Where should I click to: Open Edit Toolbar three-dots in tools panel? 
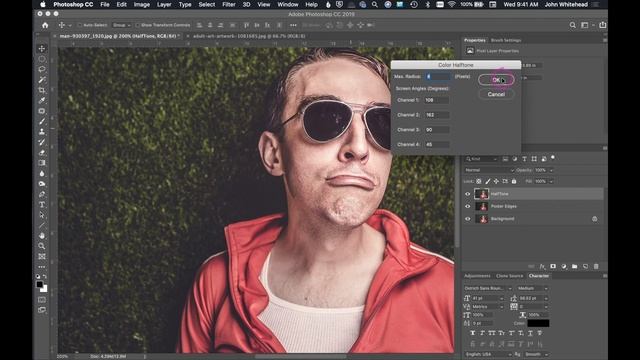click(x=42, y=267)
